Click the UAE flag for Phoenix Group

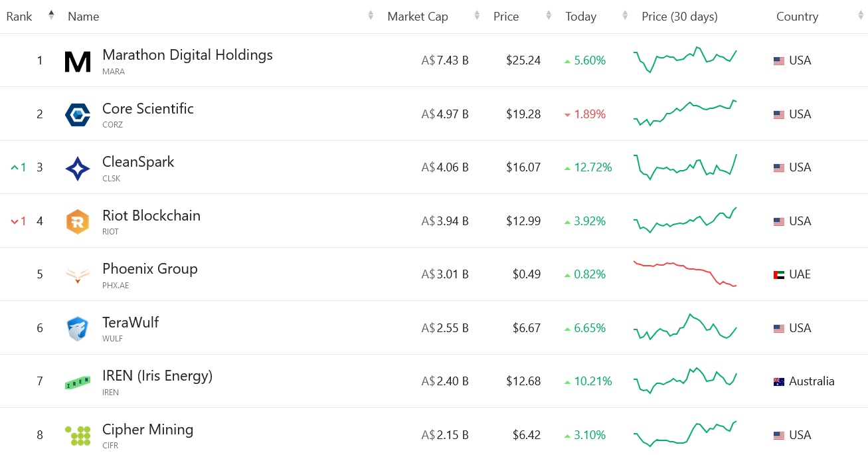[x=778, y=274]
